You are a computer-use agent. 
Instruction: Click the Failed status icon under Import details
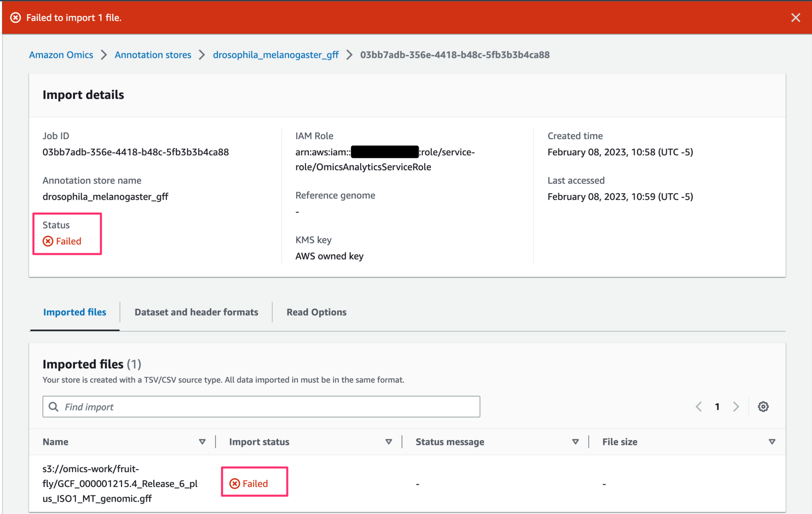tap(47, 241)
